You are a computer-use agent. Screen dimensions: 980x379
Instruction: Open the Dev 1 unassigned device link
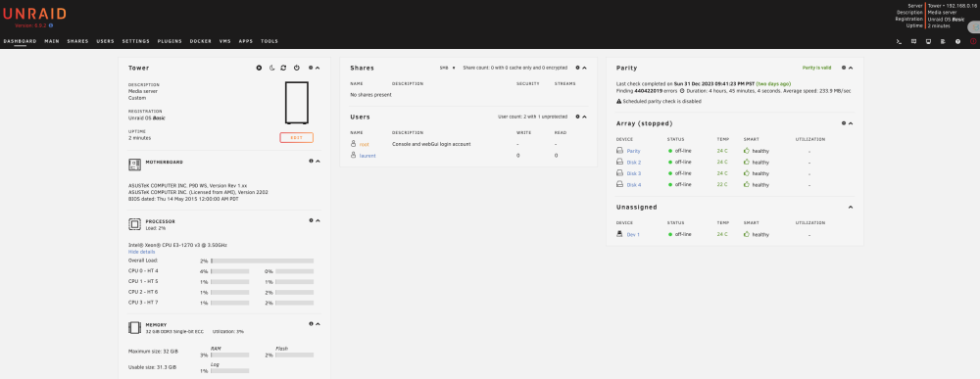click(x=633, y=235)
